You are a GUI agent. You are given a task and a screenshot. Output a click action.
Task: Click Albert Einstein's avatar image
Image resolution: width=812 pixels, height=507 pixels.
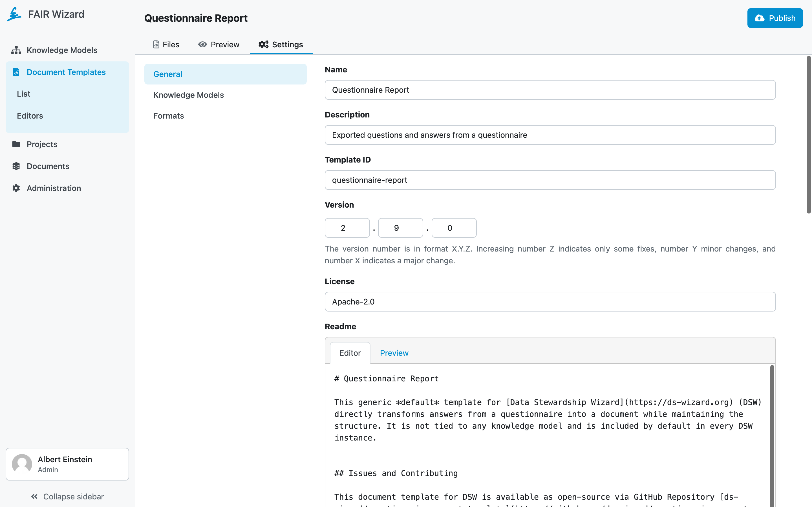point(22,464)
